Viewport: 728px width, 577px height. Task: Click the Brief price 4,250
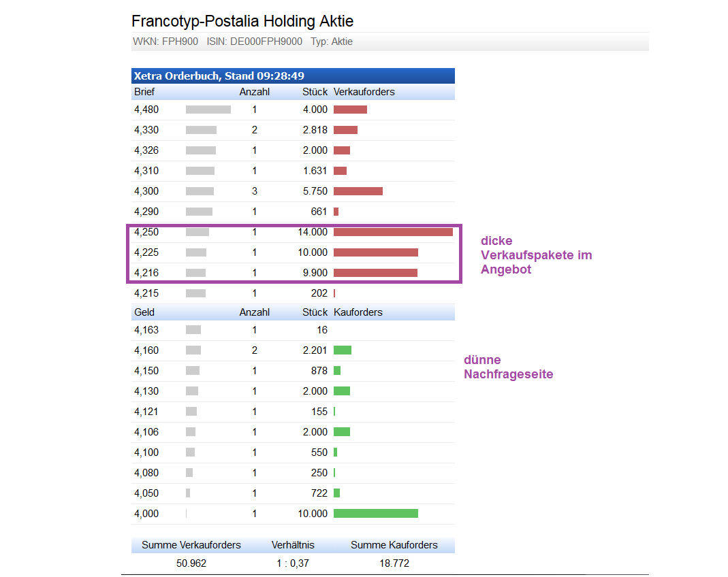click(x=146, y=232)
